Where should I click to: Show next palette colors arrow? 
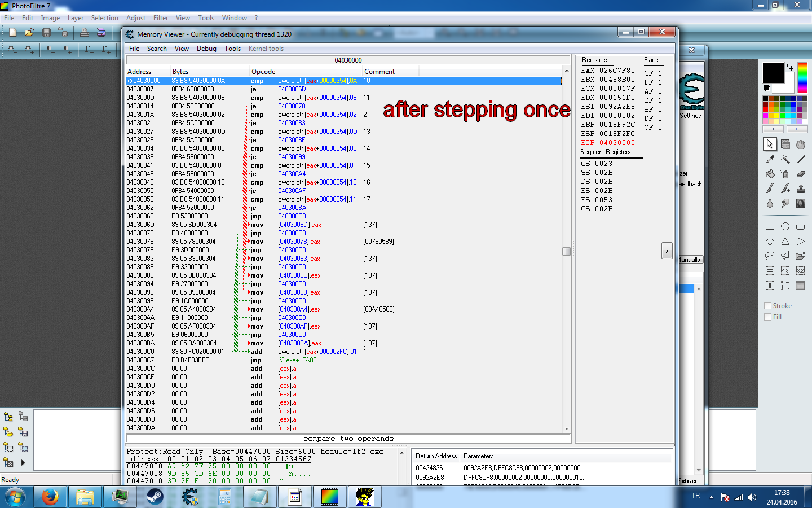[x=796, y=129]
